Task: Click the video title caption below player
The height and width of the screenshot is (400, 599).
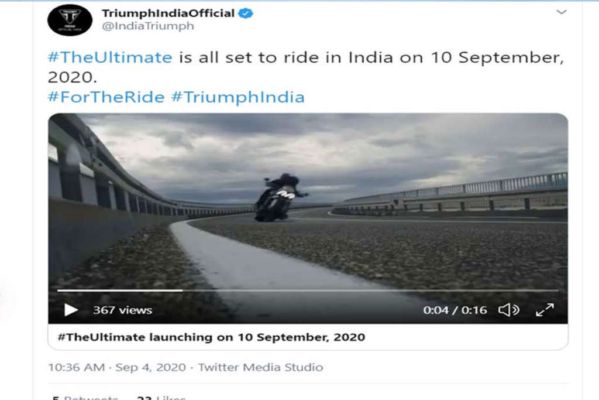Action: 211,337
